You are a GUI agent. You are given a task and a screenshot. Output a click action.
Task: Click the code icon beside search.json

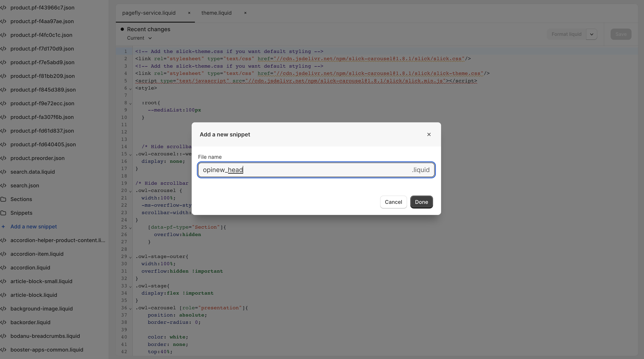point(3,186)
